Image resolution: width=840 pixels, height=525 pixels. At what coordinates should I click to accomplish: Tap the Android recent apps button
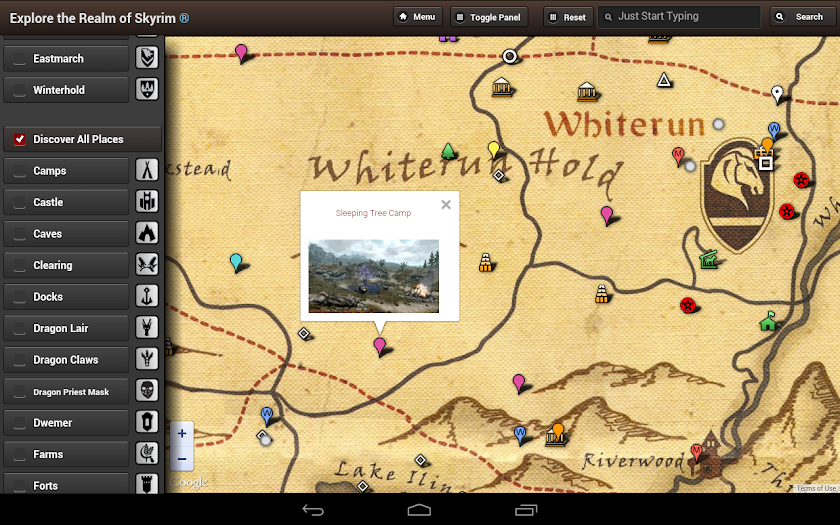pos(526,510)
